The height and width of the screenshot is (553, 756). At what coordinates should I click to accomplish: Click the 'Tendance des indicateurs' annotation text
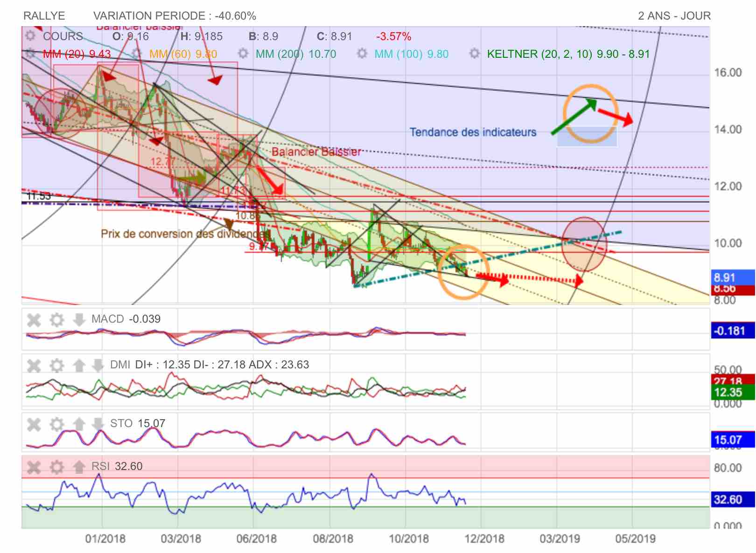tap(473, 132)
